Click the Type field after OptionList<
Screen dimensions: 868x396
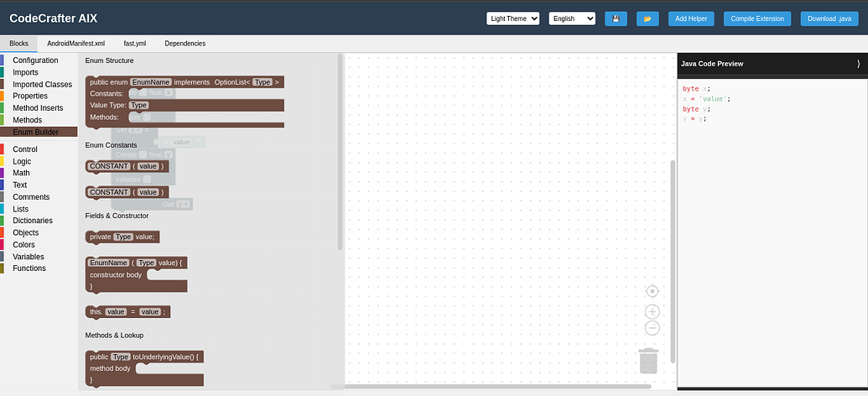tap(262, 82)
